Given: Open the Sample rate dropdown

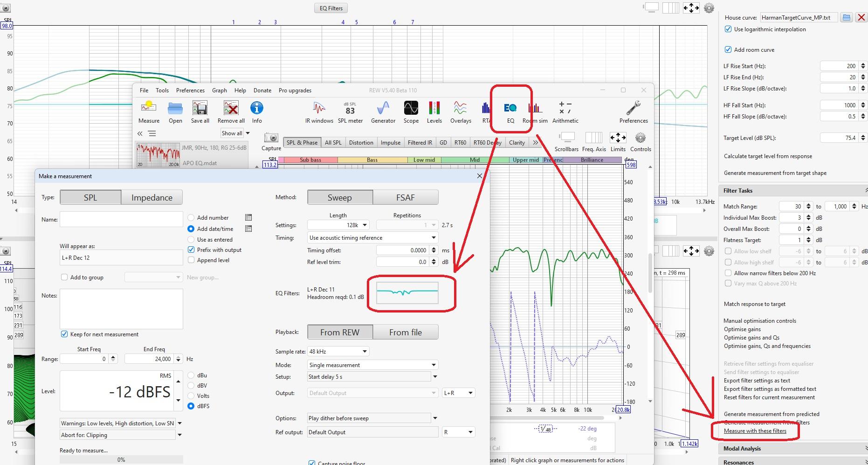Looking at the screenshot, I should click(x=338, y=351).
